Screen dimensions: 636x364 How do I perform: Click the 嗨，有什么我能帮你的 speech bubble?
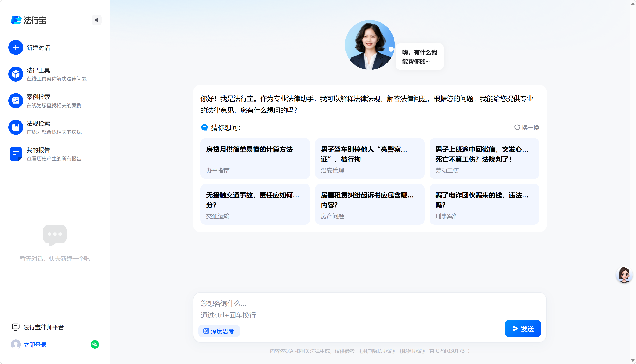420,57
